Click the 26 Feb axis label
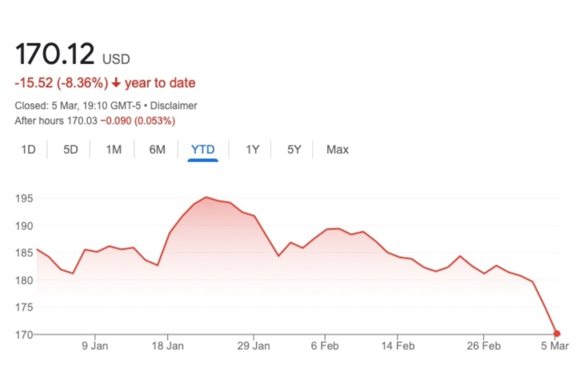 (484, 346)
